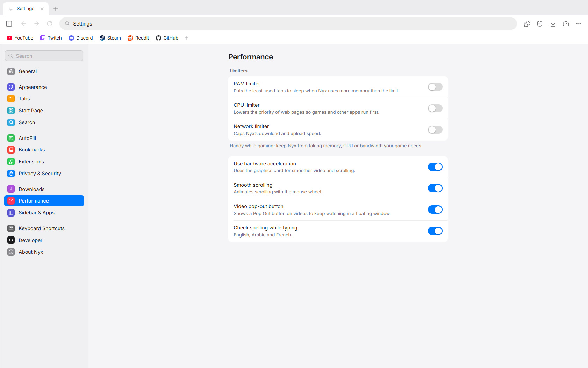The height and width of the screenshot is (368, 588).
Task: Go to Downloads settings section
Action: pos(44,189)
